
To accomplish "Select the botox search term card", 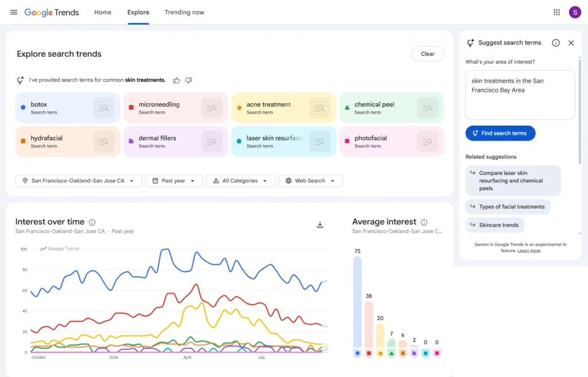I will [x=68, y=108].
